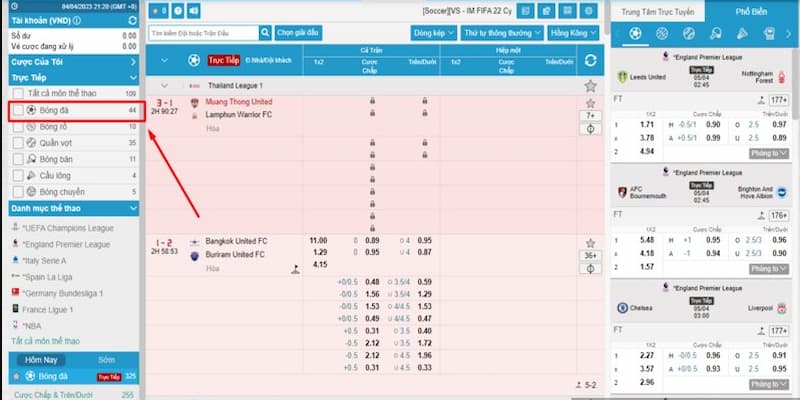Click the Chọn giải đấu button
Screen dimensions: 800x400
(x=298, y=33)
